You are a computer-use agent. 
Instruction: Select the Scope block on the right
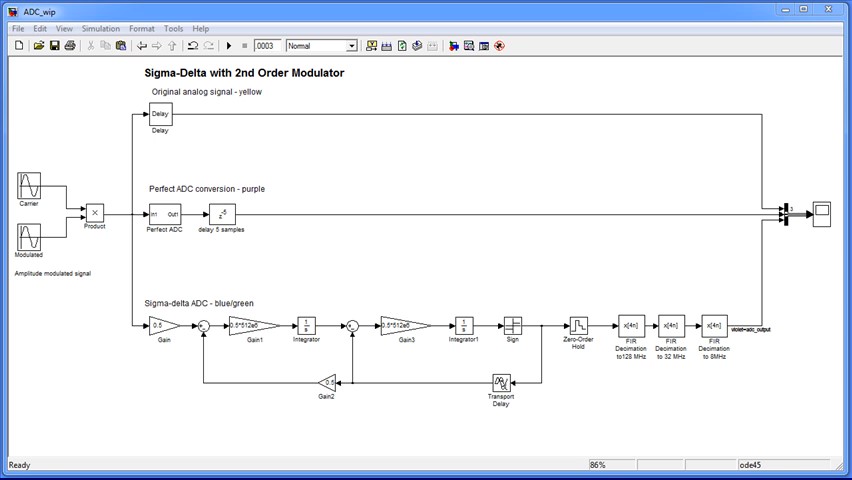click(821, 212)
